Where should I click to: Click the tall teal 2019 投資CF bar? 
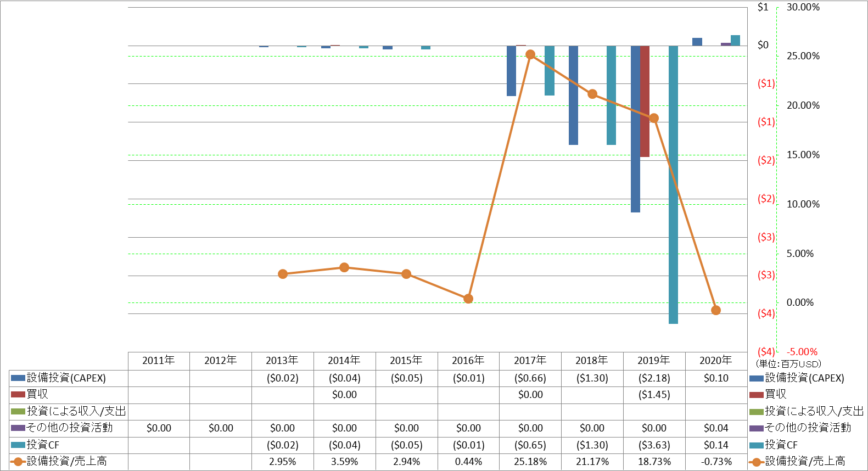coord(673,184)
